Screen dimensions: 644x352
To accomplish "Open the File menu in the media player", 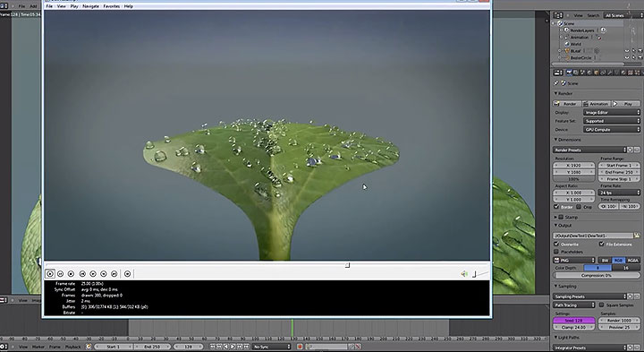I will click(x=49, y=6).
